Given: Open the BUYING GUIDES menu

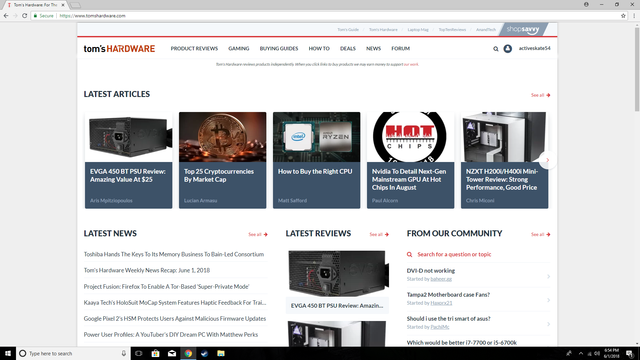Looking at the screenshot, I should click(x=279, y=49).
